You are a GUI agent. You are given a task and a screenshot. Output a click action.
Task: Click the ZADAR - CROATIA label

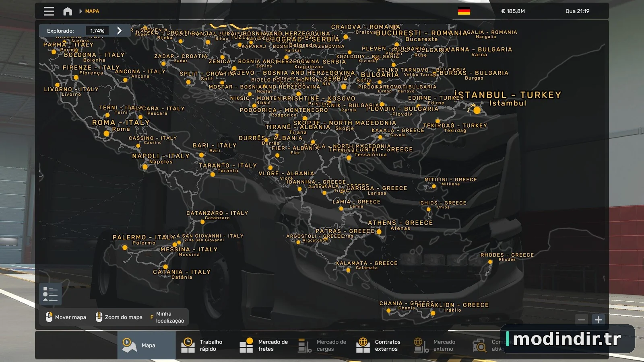[x=181, y=56]
